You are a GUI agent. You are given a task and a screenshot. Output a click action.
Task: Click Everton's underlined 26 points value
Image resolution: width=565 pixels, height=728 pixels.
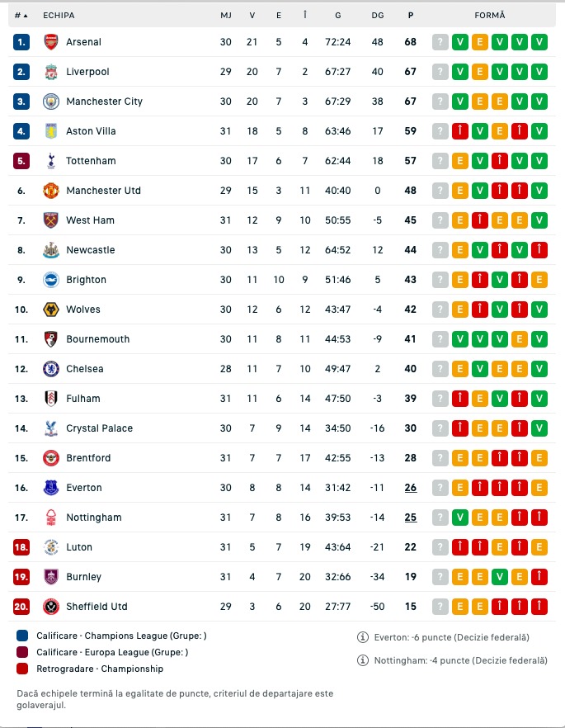[x=411, y=488]
